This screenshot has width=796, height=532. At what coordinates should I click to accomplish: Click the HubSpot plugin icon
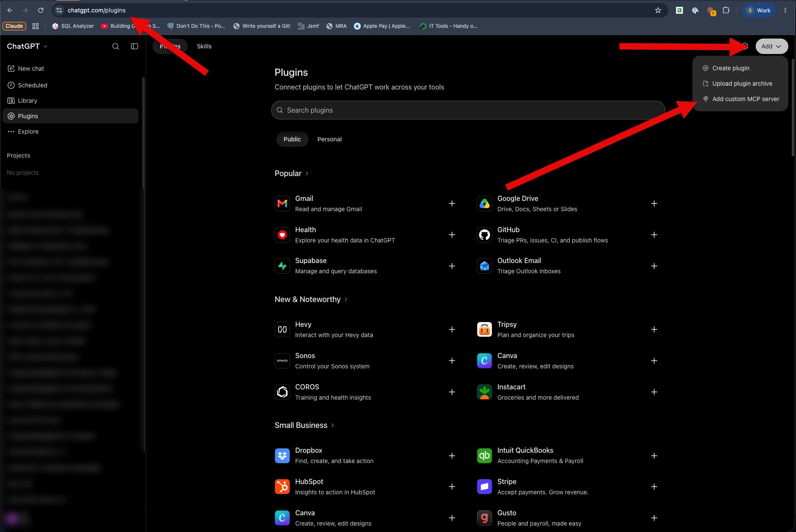tap(282, 487)
